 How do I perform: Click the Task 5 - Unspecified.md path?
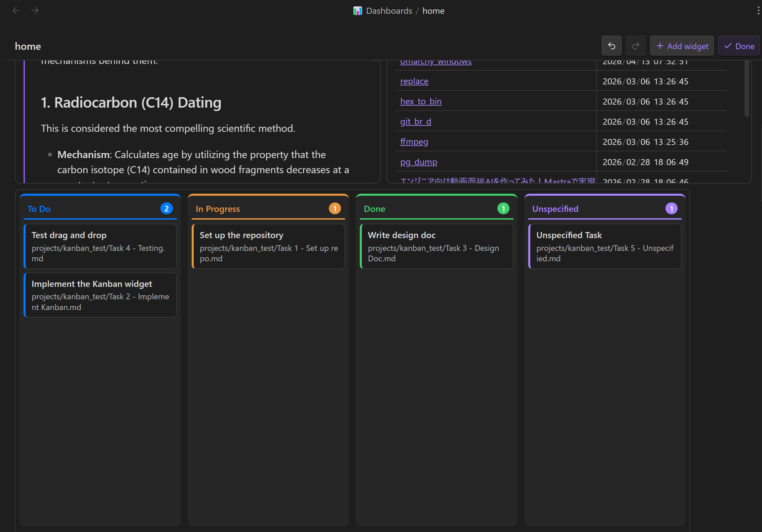pyautogui.click(x=605, y=253)
